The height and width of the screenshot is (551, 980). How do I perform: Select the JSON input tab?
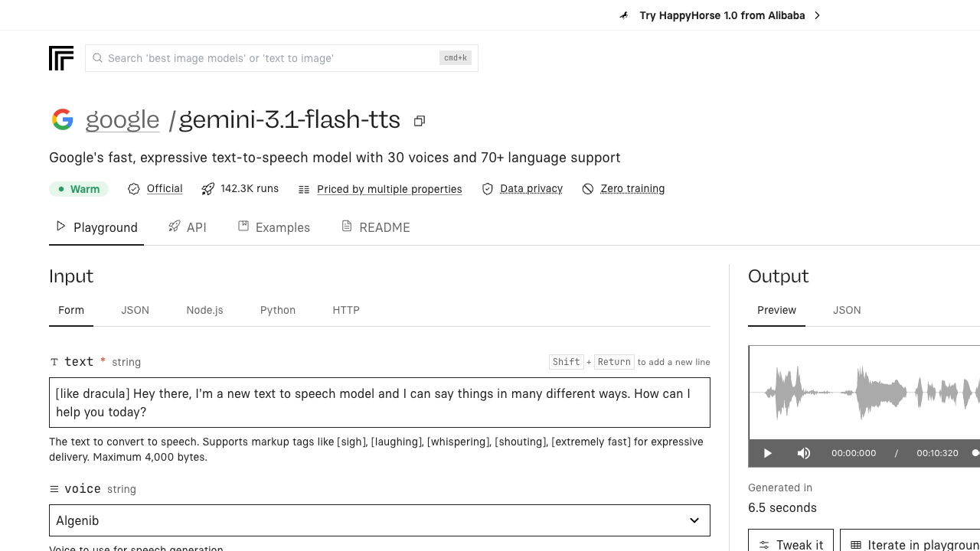(x=135, y=310)
